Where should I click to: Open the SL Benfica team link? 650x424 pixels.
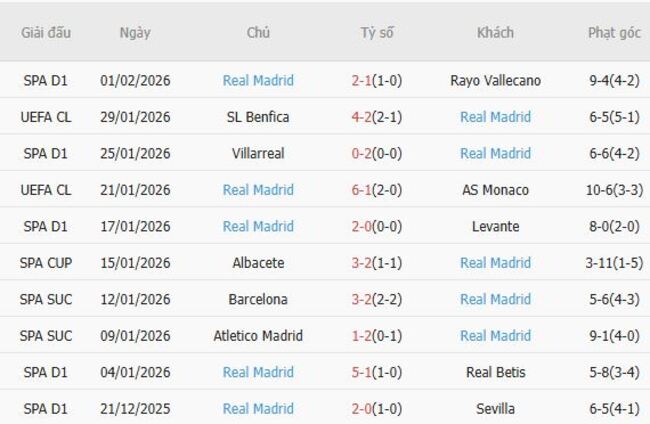click(x=258, y=117)
